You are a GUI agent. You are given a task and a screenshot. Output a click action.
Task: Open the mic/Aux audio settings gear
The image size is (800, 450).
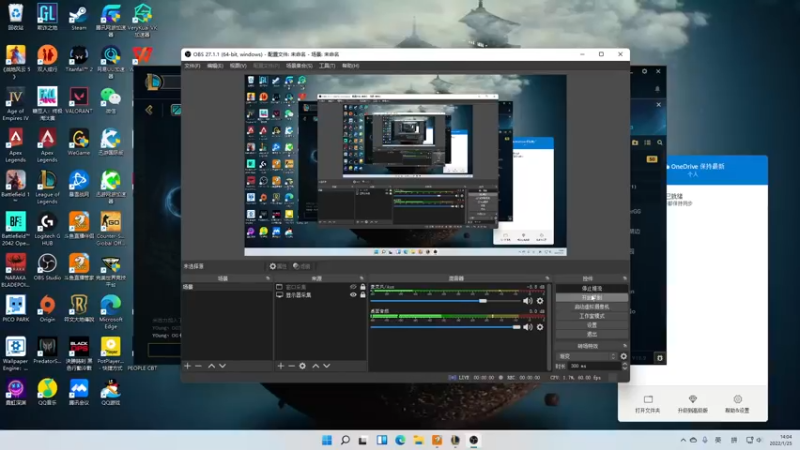click(x=540, y=301)
